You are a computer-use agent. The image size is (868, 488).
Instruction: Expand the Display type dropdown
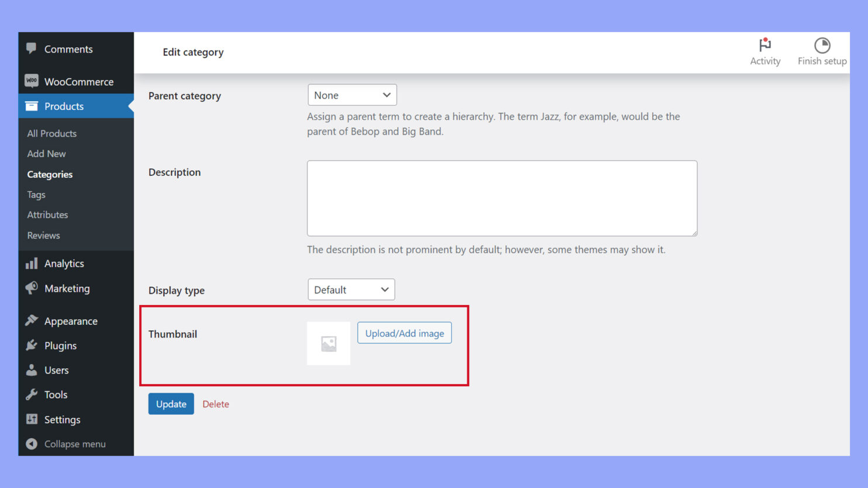[x=351, y=289]
